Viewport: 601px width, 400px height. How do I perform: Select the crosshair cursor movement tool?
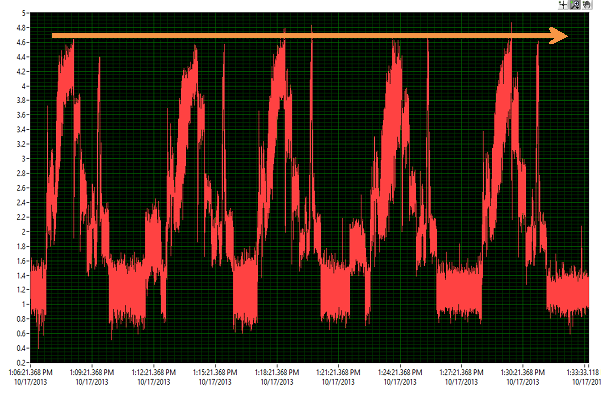pyautogui.click(x=563, y=5)
